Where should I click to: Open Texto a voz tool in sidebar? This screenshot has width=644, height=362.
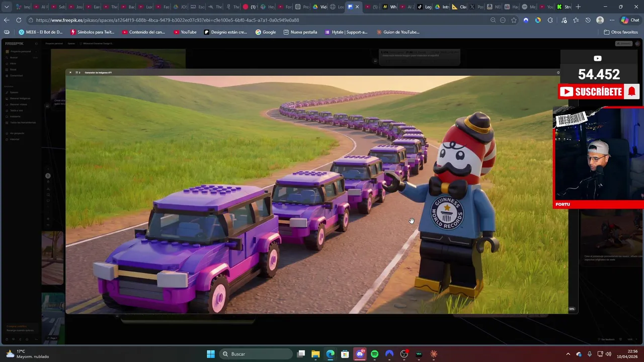(17, 111)
